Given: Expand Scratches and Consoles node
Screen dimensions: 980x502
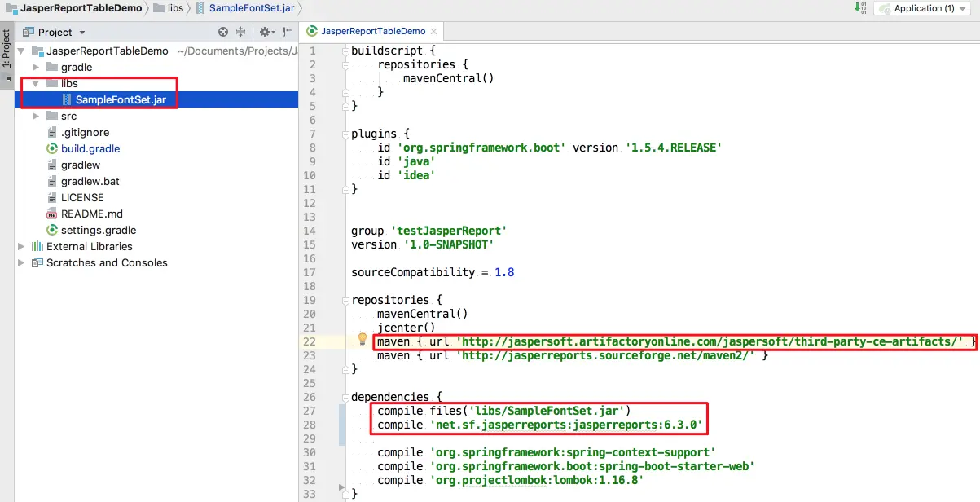Looking at the screenshot, I should [x=22, y=262].
